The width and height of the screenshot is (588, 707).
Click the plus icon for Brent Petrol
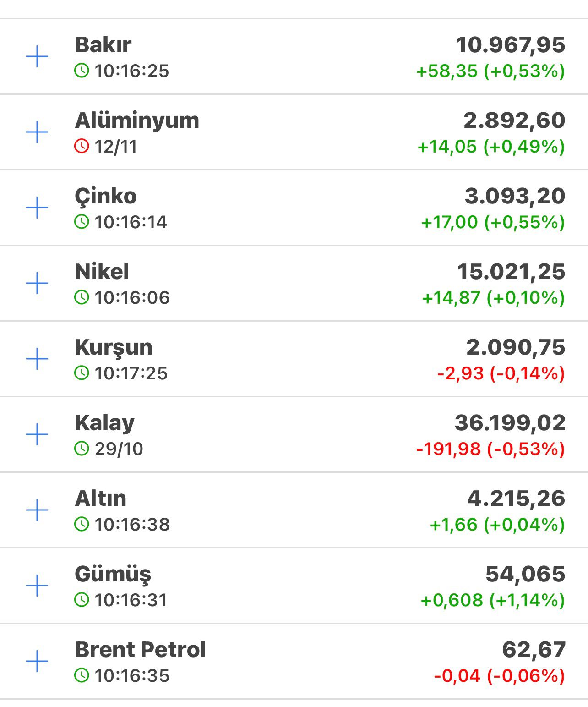(37, 661)
